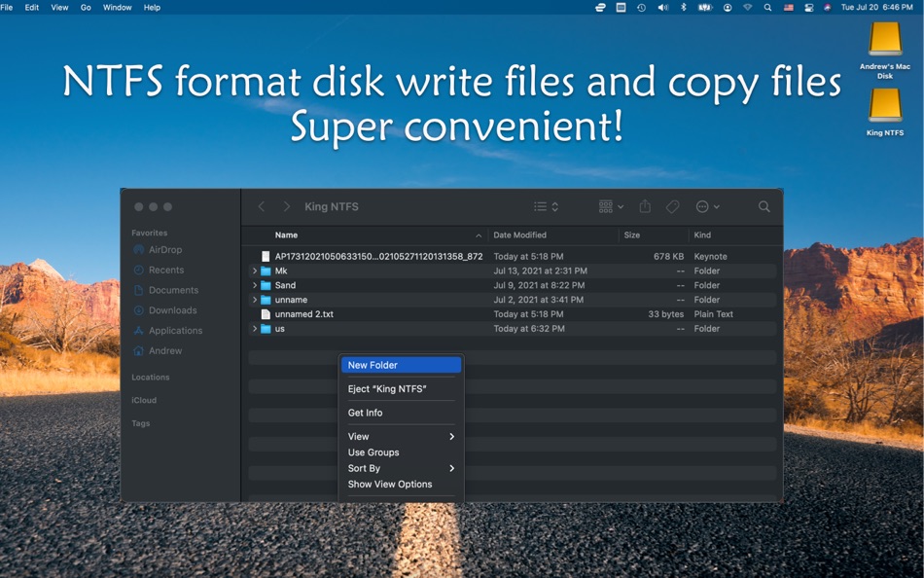The width and height of the screenshot is (924, 578).
Task: Expand the Sand folder
Action: [x=255, y=285]
